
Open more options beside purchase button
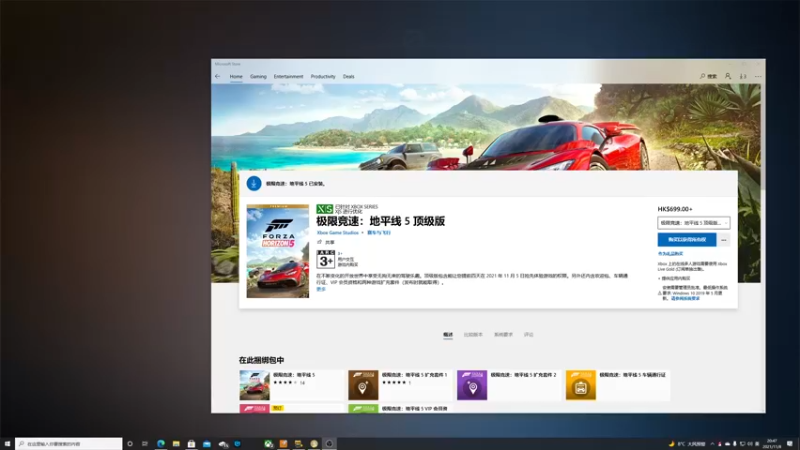723,240
